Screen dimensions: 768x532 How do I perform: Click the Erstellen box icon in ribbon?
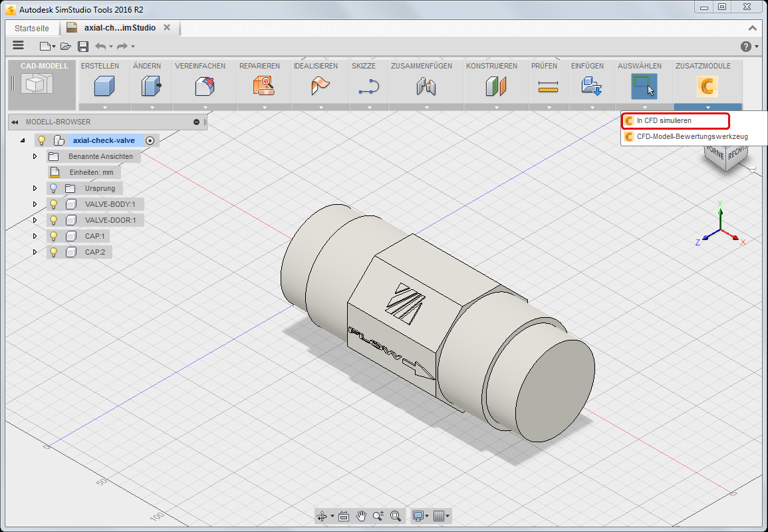104,86
